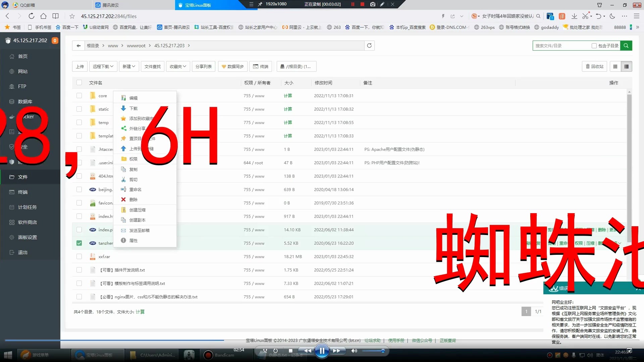Expand the 新建 dropdown
The height and width of the screenshot is (362, 644).
point(129,66)
